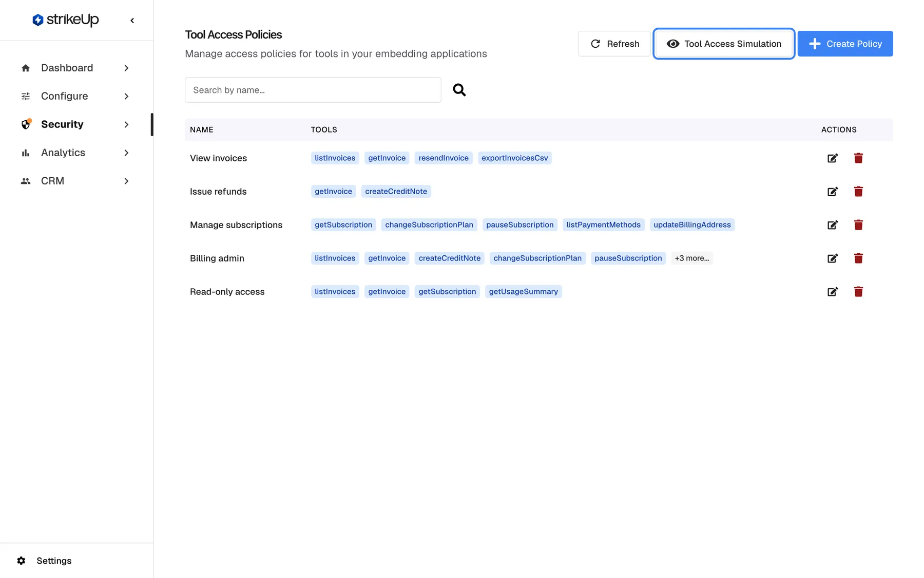Edit the Manage subscriptions policy
924x578 pixels.
click(x=833, y=225)
